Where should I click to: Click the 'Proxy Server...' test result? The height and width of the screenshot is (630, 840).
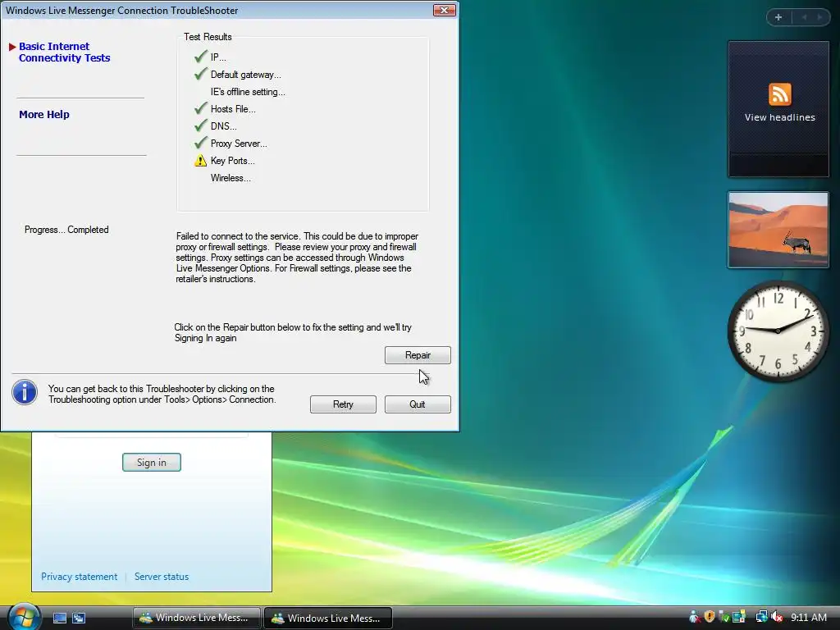click(239, 143)
